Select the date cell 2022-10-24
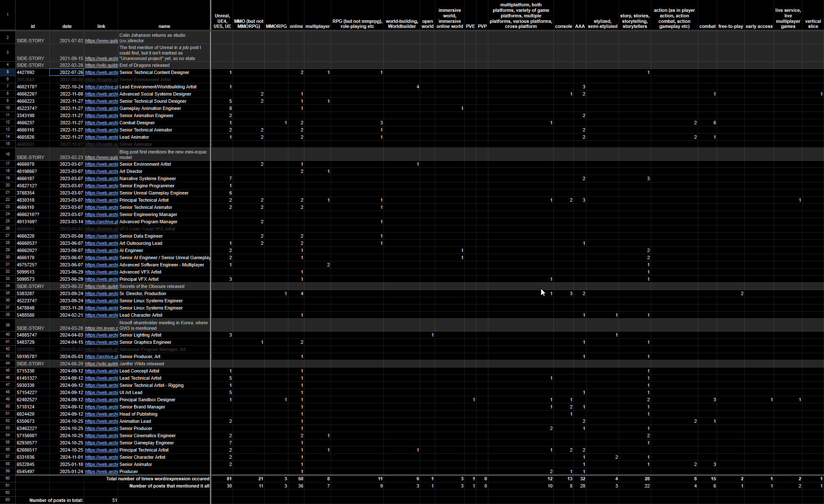This screenshot has height=504, width=824. (x=67, y=87)
